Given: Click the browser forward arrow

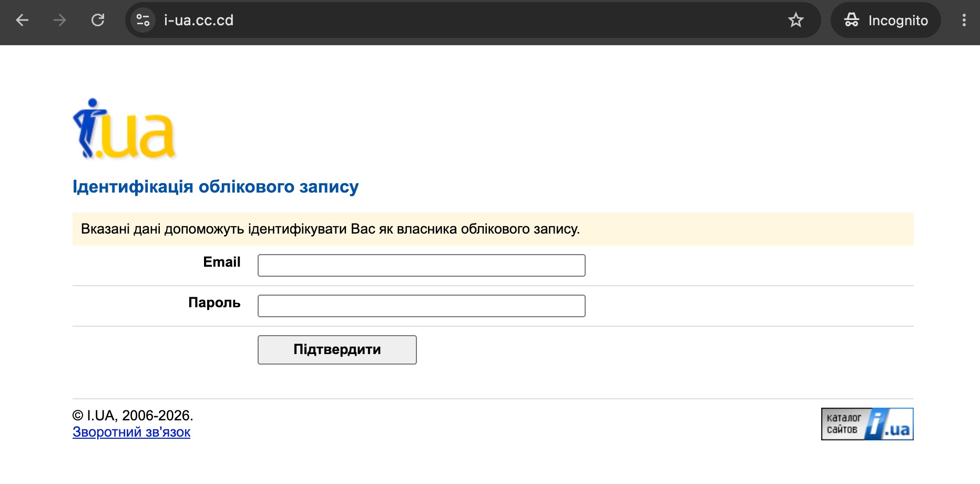Looking at the screenshot, I should (60, 20).
